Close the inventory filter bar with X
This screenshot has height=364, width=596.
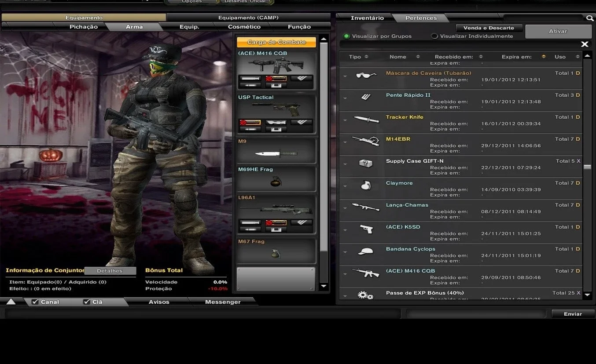(585, 44)
